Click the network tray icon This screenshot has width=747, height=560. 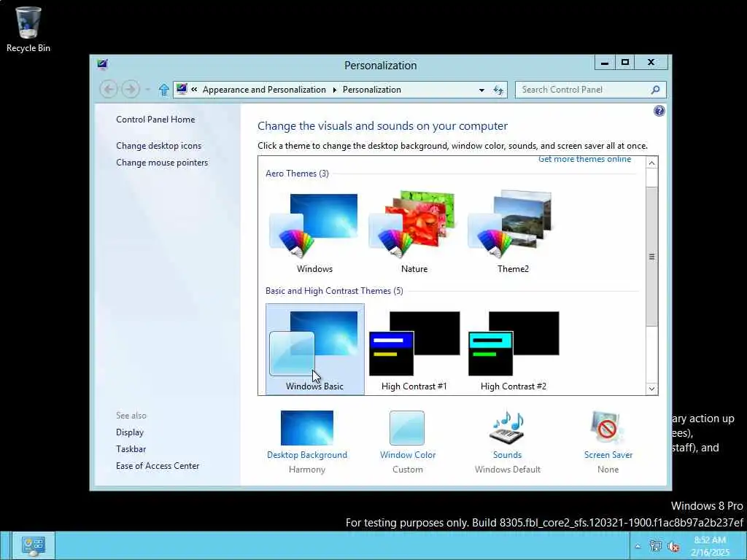[x=655, y=546]
